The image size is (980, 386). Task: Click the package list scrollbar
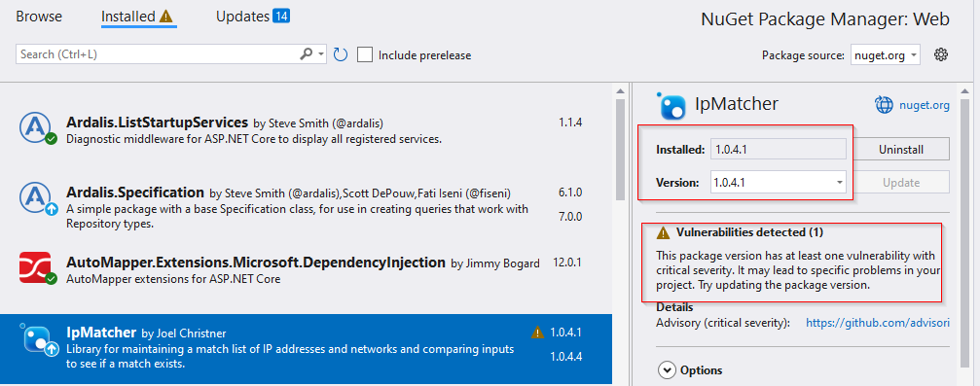coord(620,150)
